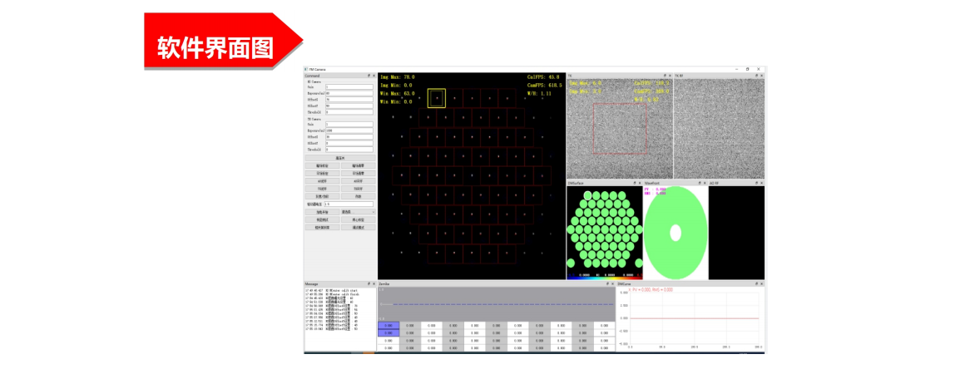980x374 pixels.
Task: Click the Zernike coefficient bar chart
Action: pos(497,304)
